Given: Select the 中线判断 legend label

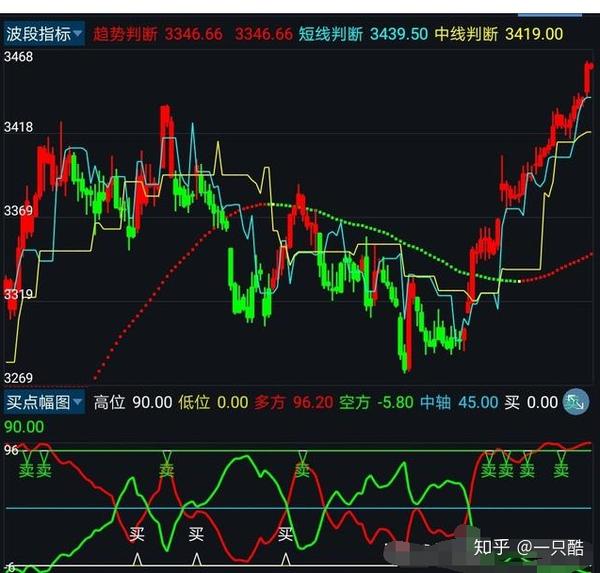Looking at the screenshot, I should point(466,34).
